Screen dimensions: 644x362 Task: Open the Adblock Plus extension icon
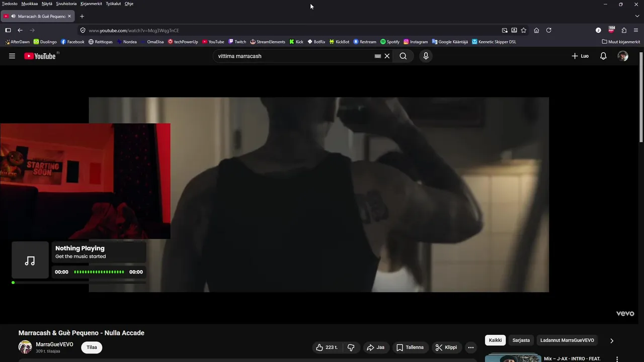click(x=611, y=30)
